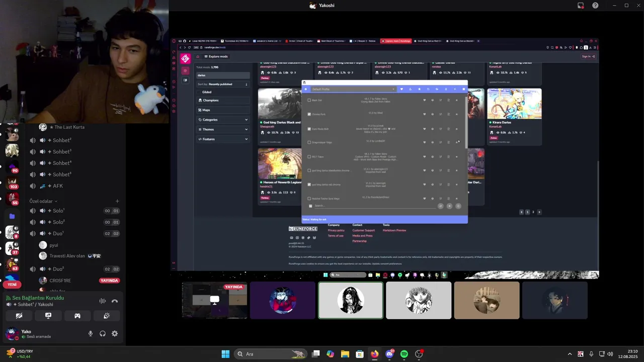Image resolution: width=644 pixels, height=362 pixels.
Task: Open Spotify from the taskbar
Action: (x=404, y=354)
